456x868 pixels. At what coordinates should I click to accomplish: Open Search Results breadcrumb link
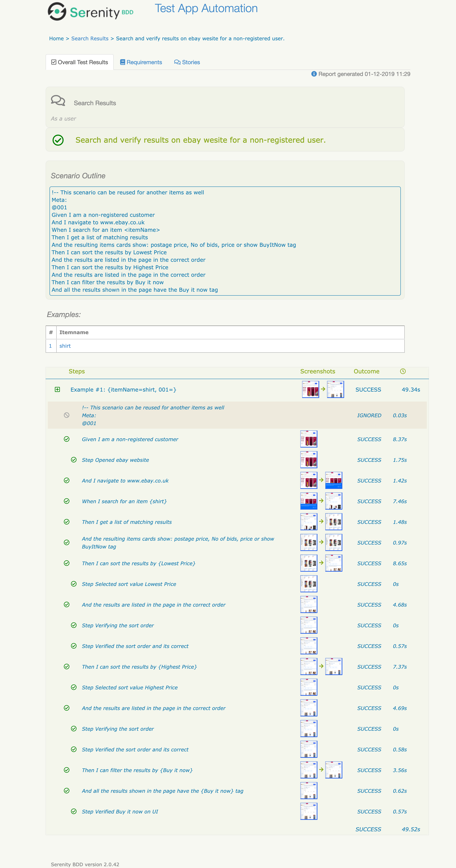click(x=90, y=38)
